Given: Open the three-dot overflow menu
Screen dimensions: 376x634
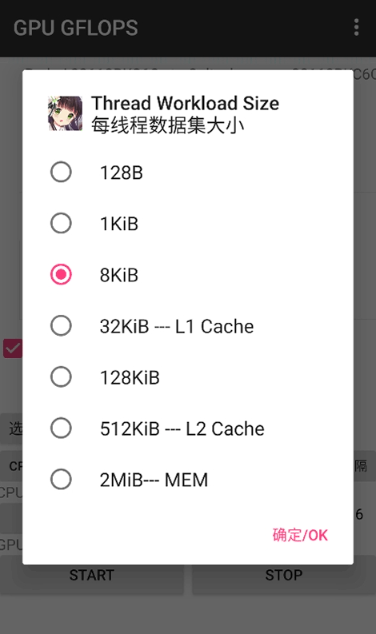Looking at the screenshot, I should tap(356, 27).
